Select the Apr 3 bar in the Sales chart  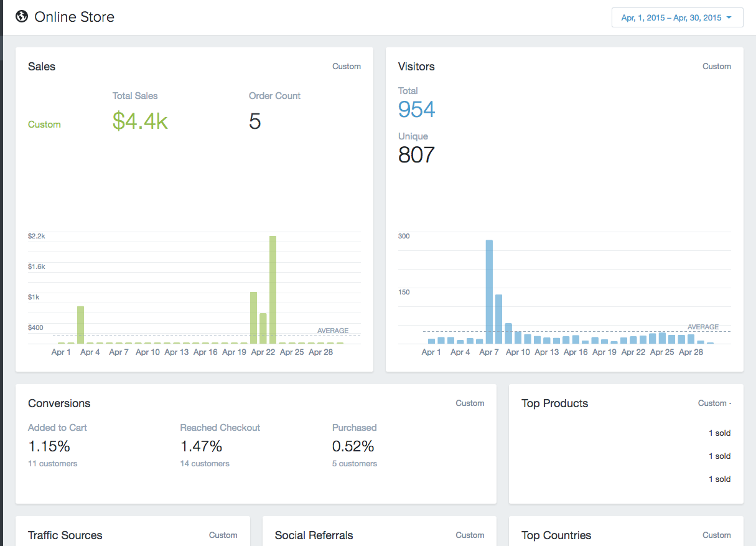tap(80, 325)
